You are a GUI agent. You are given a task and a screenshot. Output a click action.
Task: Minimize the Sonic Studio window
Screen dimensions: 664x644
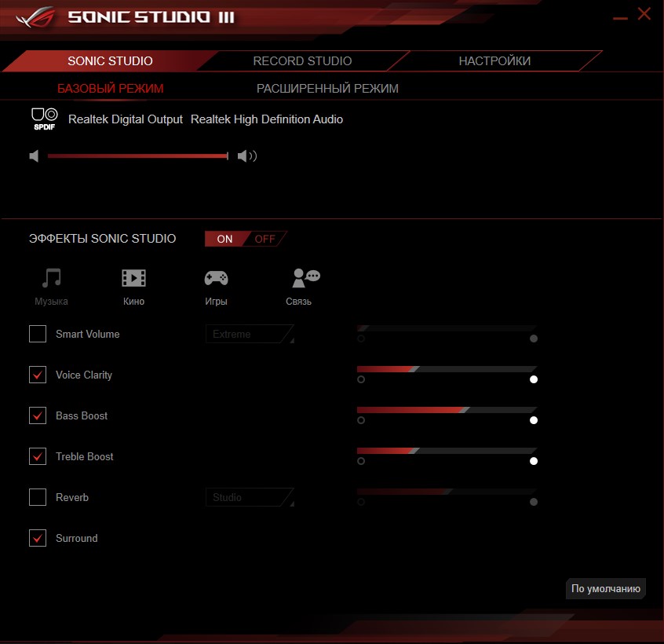click(620, 18)
